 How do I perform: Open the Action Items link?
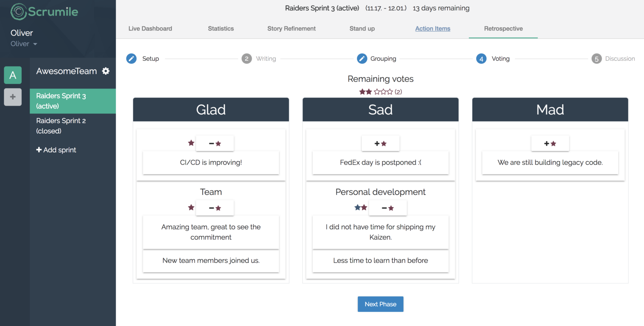coord(433,29)
